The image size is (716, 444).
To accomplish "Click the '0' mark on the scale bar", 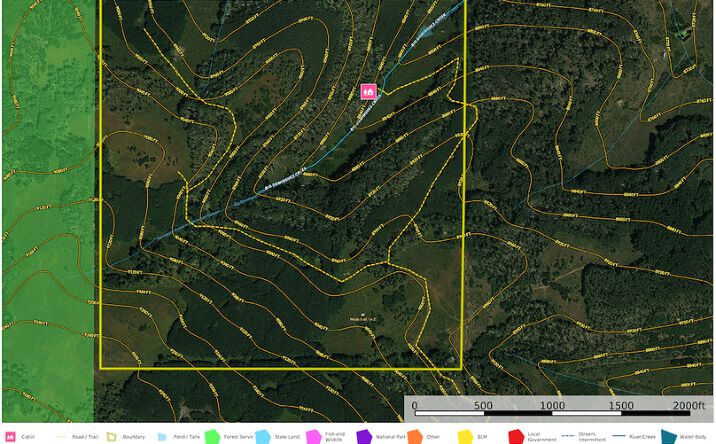I will point(414,406).
